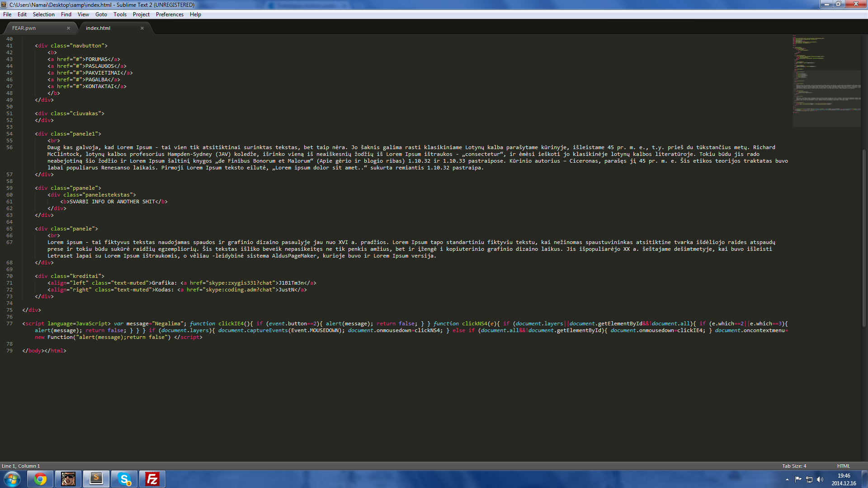Open the Project menu
The height and width of the screenshot is (488, 868).
point(141,14)
